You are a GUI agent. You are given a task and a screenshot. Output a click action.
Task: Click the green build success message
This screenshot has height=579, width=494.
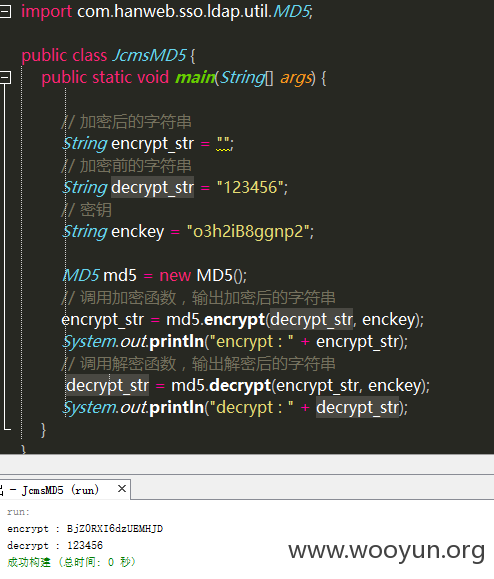tap(71, 562)
